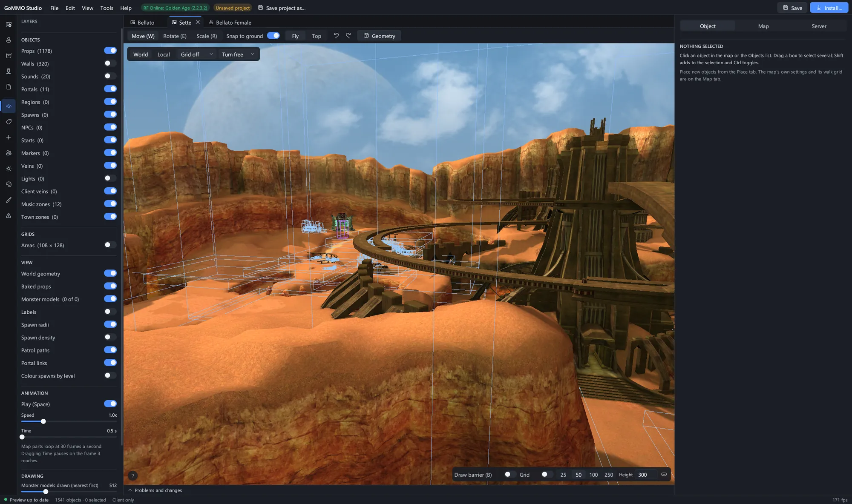The width and height of the screenshot is (852, 504).
Task: Disable the Play (Space) animation toggle
Action: (x=110, y=404)
